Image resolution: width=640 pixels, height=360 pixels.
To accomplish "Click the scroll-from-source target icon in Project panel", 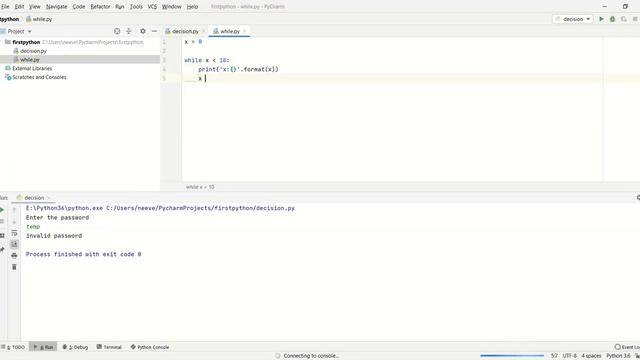I will pos(117,31).
